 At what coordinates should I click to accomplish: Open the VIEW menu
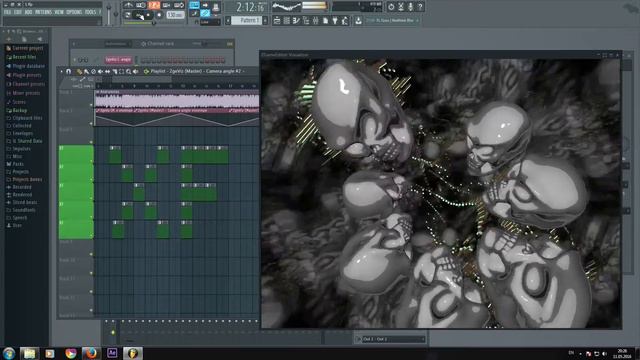59,12
